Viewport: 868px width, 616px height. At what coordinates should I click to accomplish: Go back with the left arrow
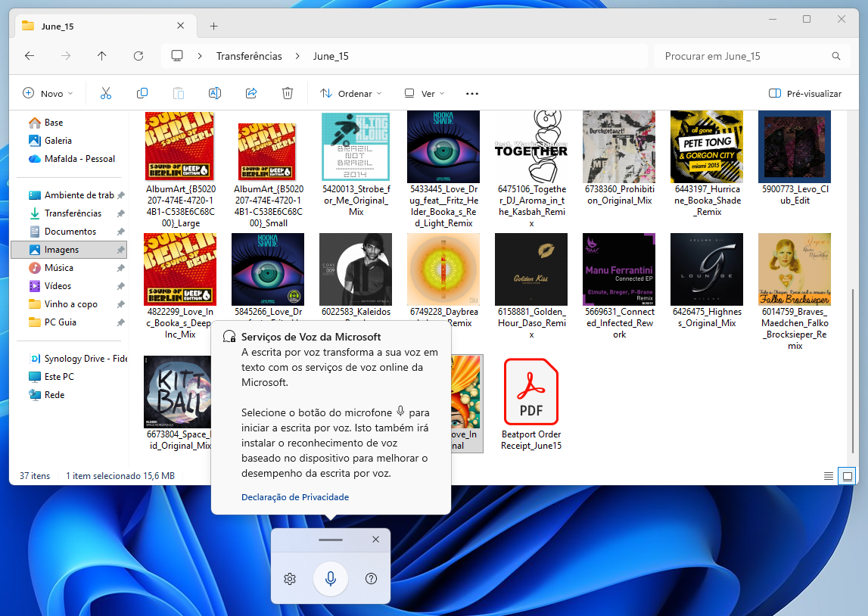30,56
